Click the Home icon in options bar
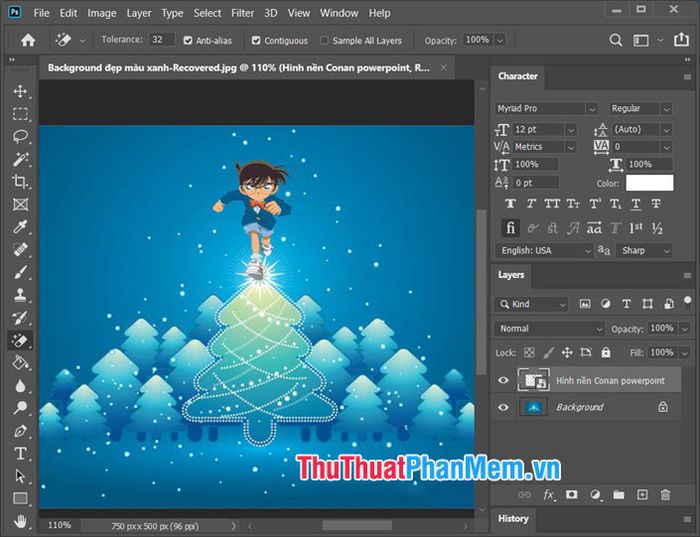This screenshot has width=700, height=537. (x=28, y=41)
